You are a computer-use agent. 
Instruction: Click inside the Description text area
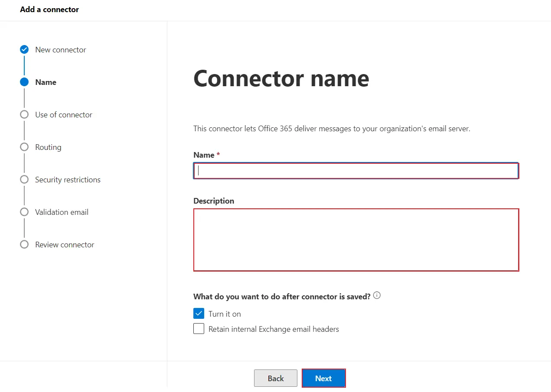pyautogui.click(x=355, y=240)
